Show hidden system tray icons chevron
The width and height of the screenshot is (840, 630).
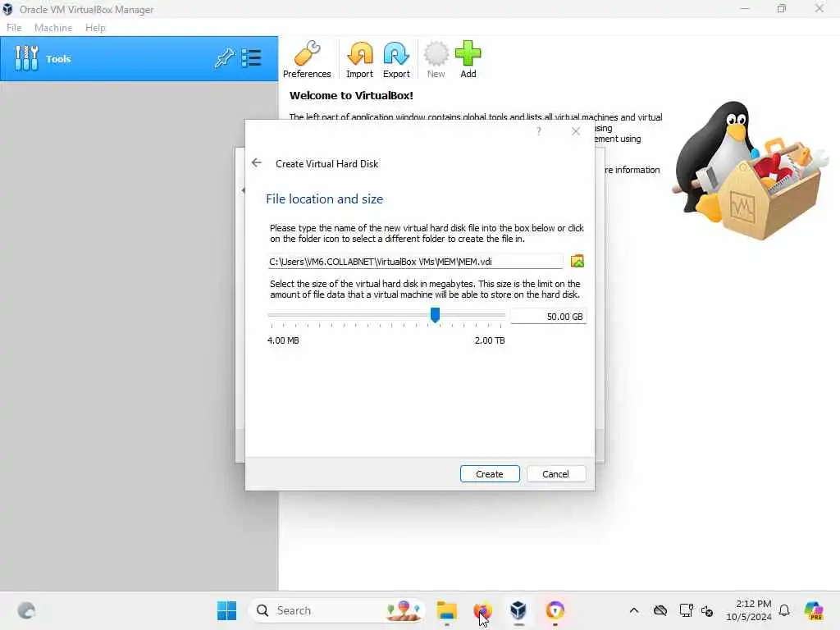point(634,610)
